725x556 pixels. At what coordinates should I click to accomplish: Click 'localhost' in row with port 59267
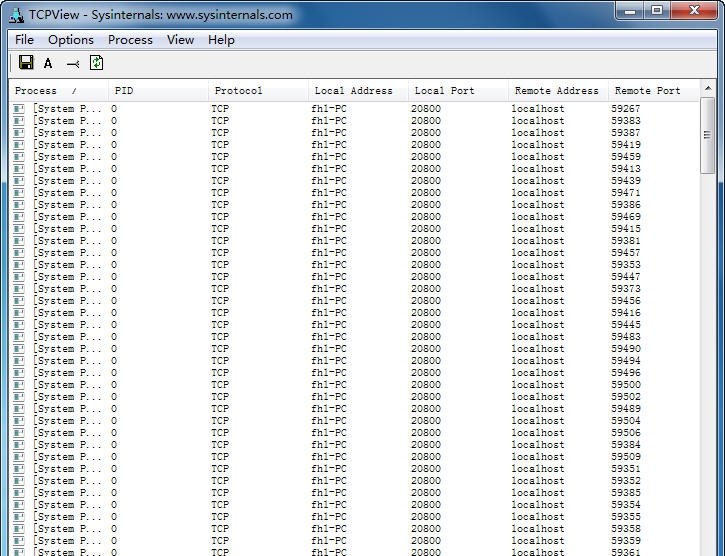point(538,109)
